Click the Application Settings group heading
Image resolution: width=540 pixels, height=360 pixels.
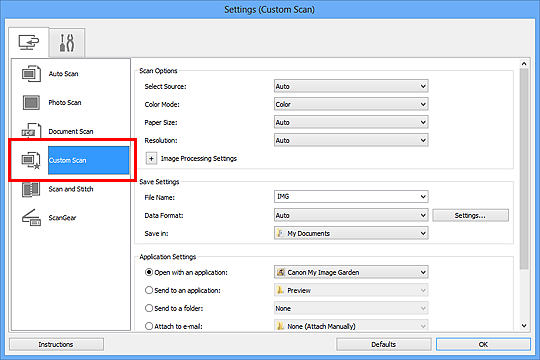click(168, 257)
